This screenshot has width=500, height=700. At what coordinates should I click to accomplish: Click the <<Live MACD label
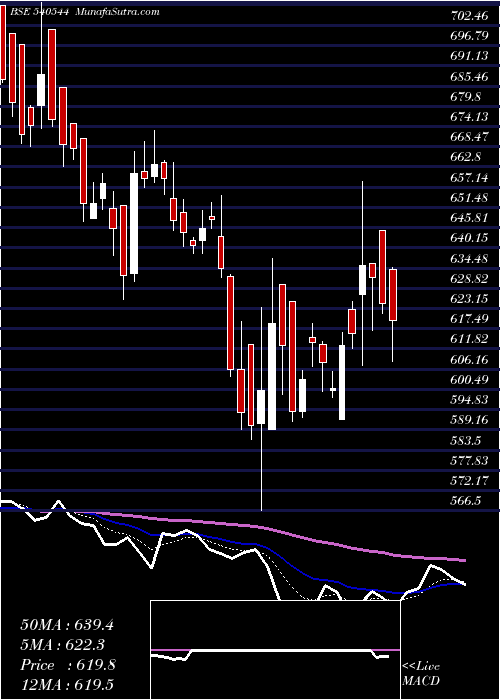coord(421,674)
